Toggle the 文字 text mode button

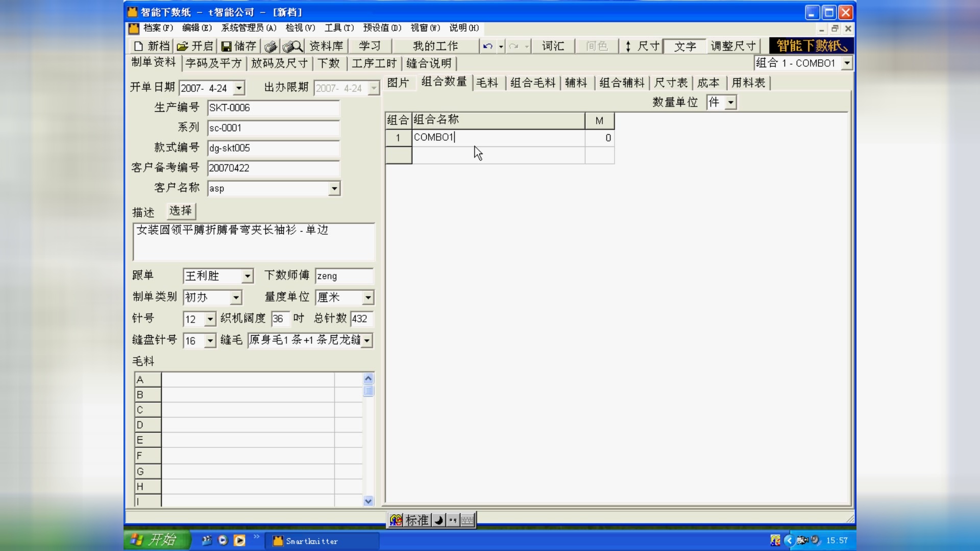pyautogui.click(x=685, y=46)
